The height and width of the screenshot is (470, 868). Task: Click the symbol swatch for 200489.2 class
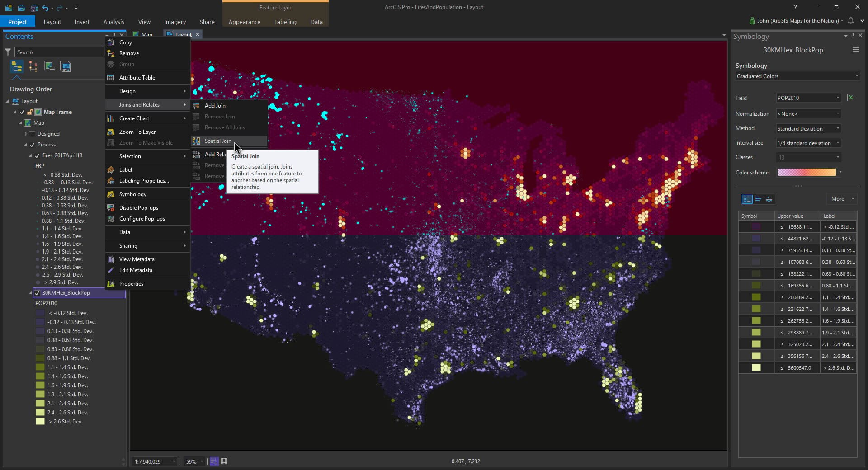[x=756, y=297]
